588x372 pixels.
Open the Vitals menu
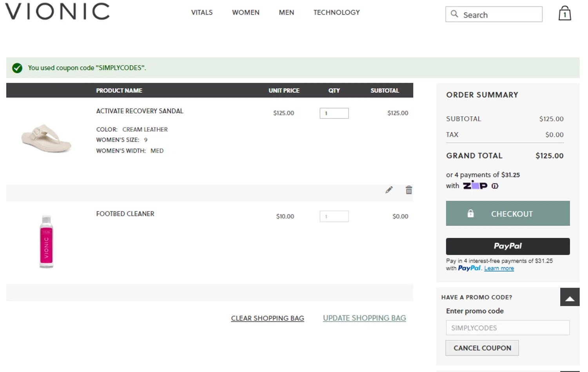point(202,13)
